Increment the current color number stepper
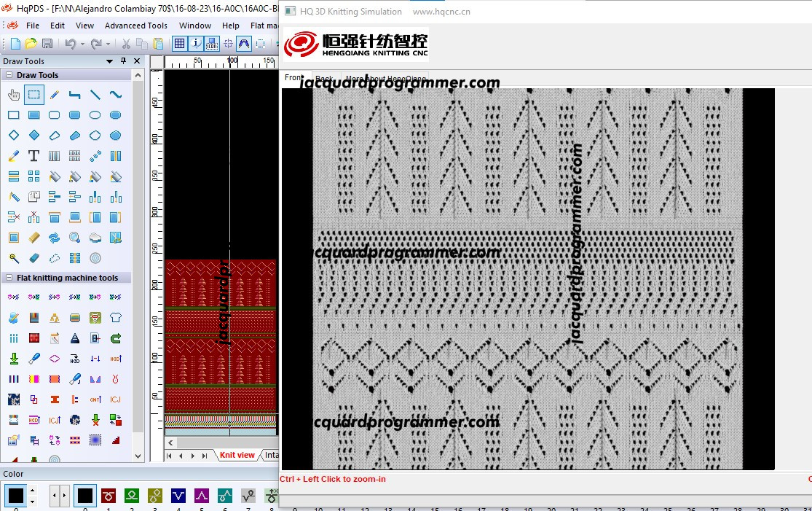812x511 pixels. coord(32,491)
